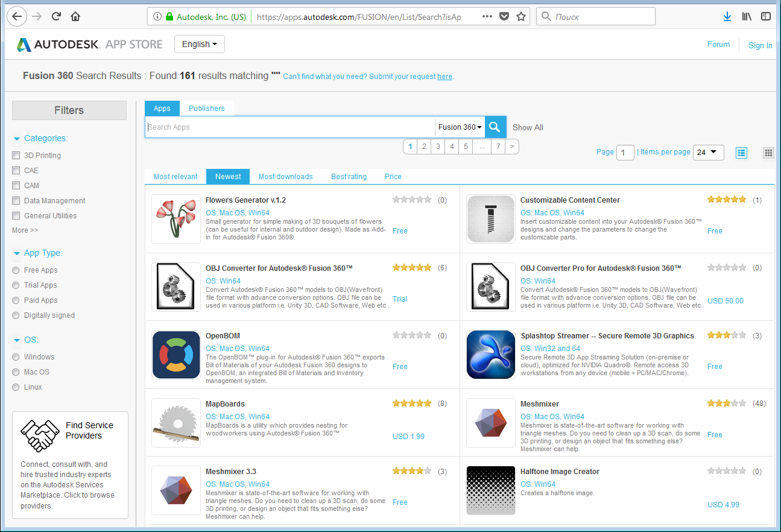The image size is (781, 532).
Task: Select the Free Apps radio button
Action: [x=16, y=270]
